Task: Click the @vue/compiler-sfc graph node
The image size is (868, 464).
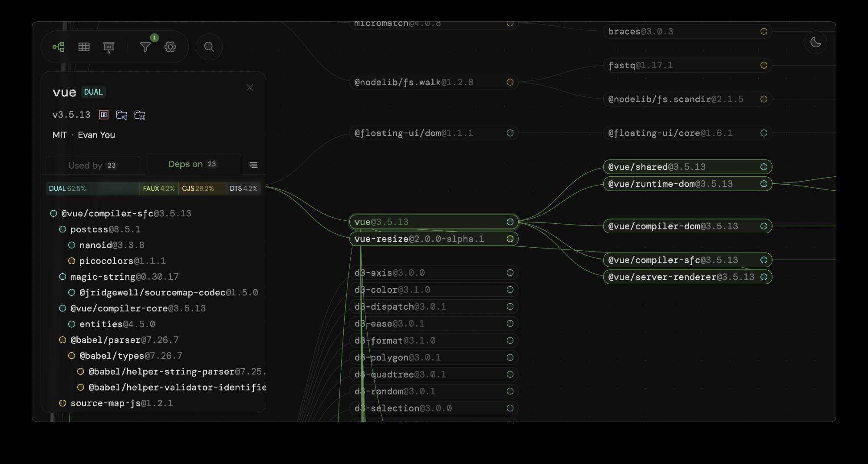Action: coord(687,260)
